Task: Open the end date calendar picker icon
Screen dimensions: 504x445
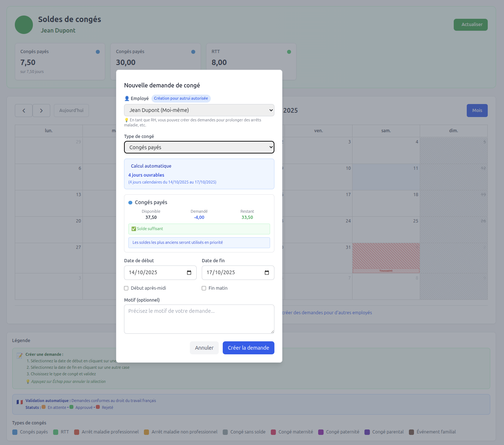Action: click(267, 273)
